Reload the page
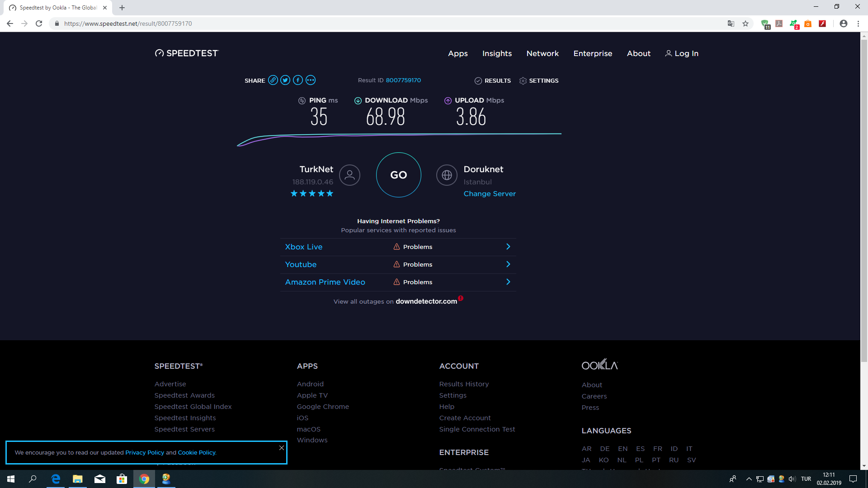The width and height of the screenshot is (868, 488). [x=39, y=23]
